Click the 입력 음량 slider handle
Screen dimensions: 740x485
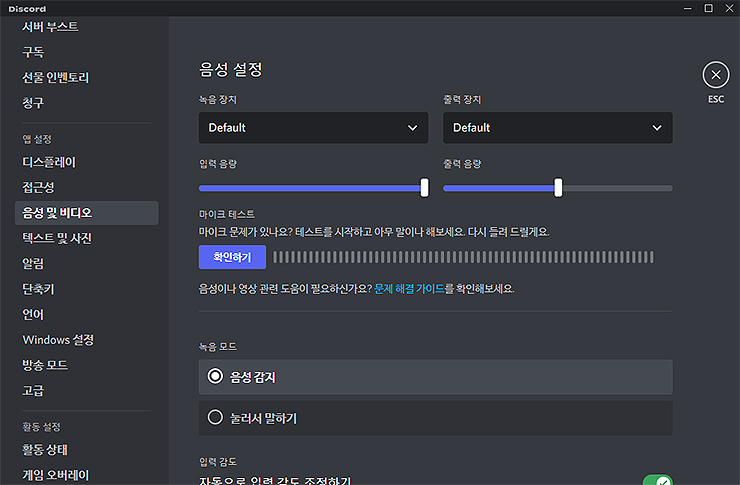coord(424,187)
